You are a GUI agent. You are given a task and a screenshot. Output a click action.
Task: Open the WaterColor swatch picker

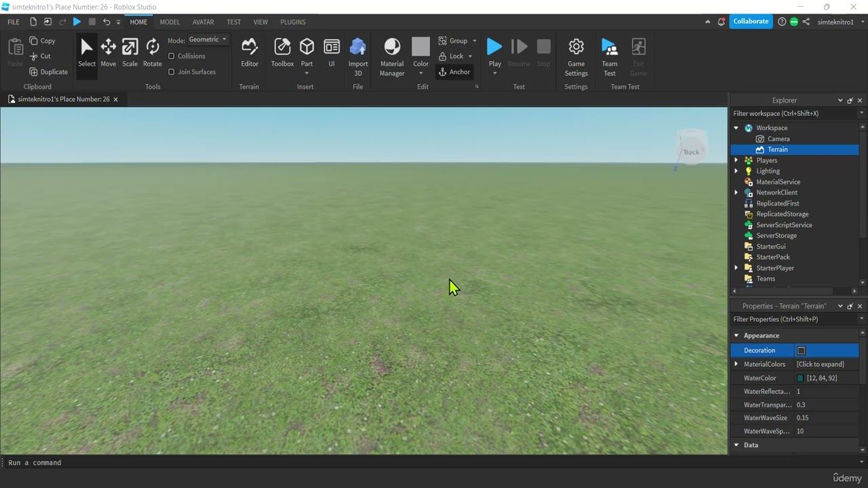coord(800,378)
